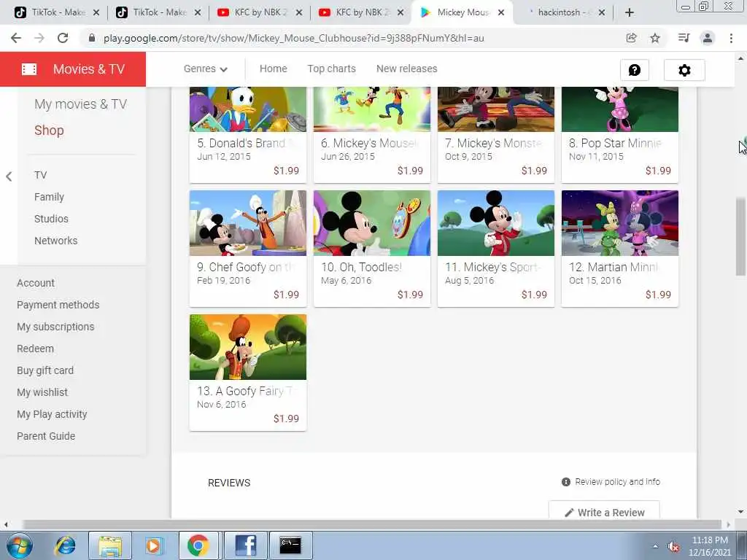Click the Facebook icon in the taskbar

click(x=244, y=545)
